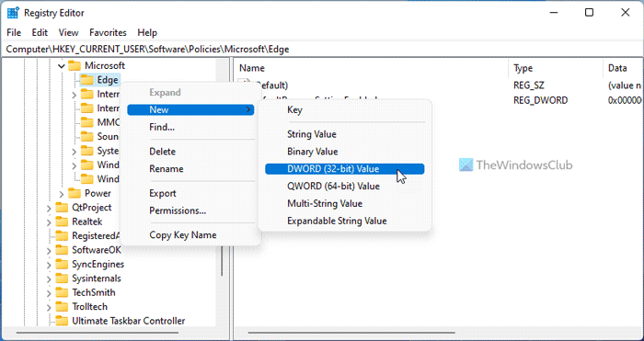Image resolution: width=644 pixels, height=341 pixels.
Task: Open the Edit menu
Action: [x=40, y=32]
